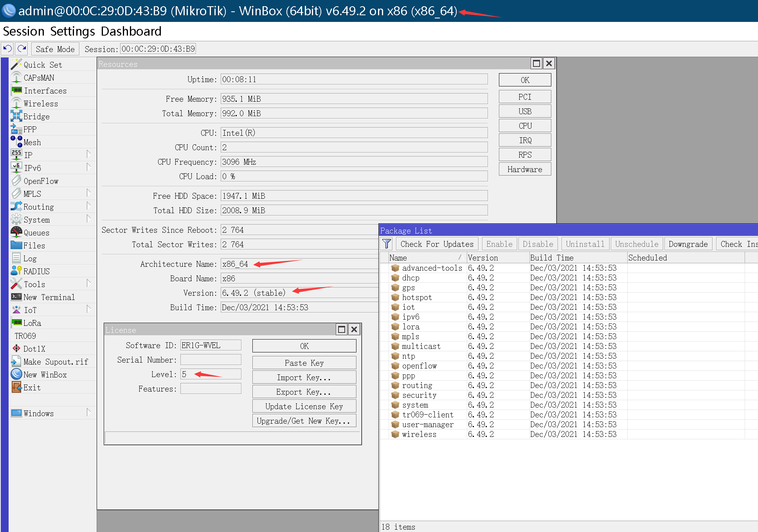Screen dimensions: 758x532
Task: Open the Mesh sidebar entry
Action: click(x=32, y=142)
